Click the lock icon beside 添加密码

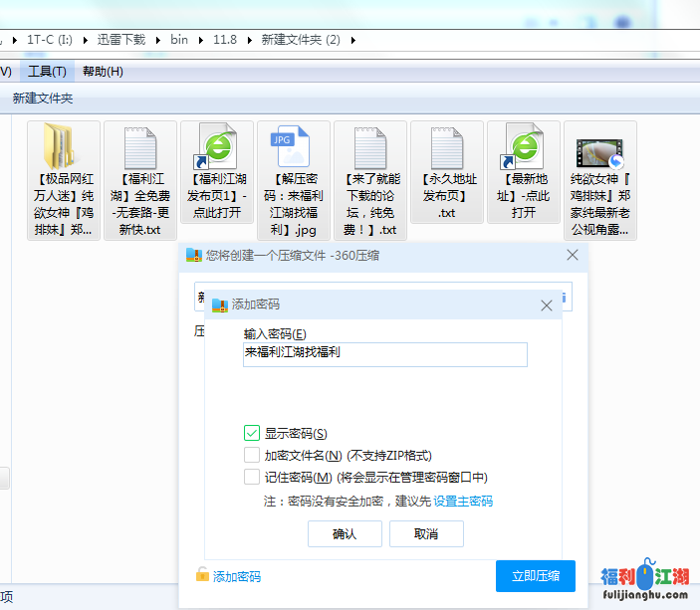coord(203,575)
